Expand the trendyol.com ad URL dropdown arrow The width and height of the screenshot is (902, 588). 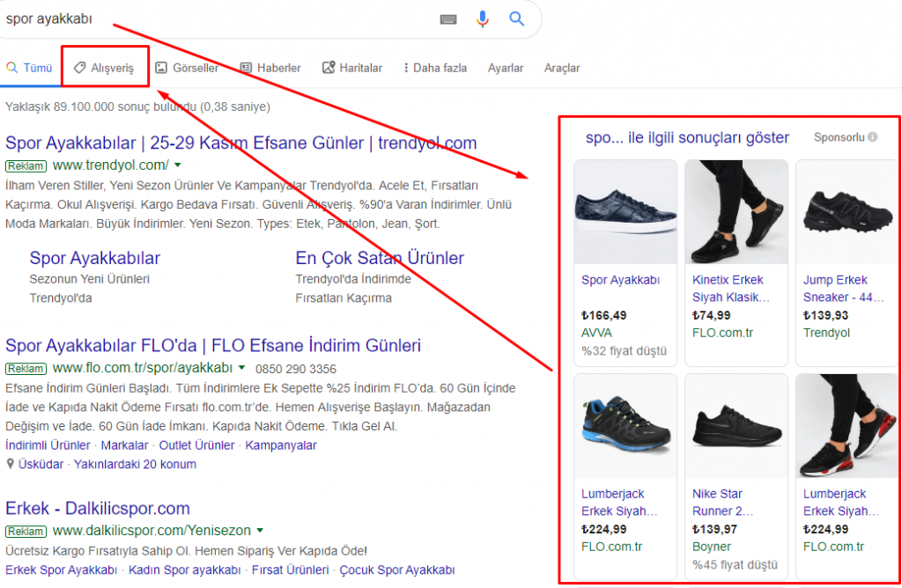tap(177, 165)
